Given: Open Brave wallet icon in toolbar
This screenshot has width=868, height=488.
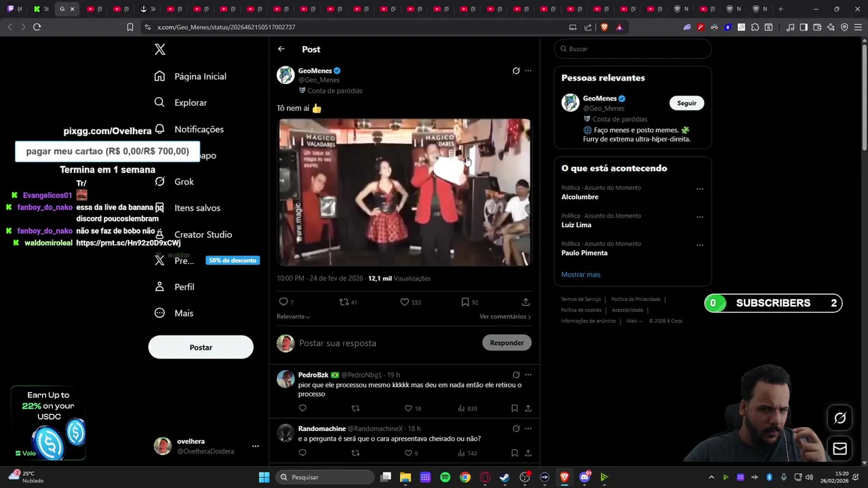Looking at the screenshot, I should coord(817,27).
